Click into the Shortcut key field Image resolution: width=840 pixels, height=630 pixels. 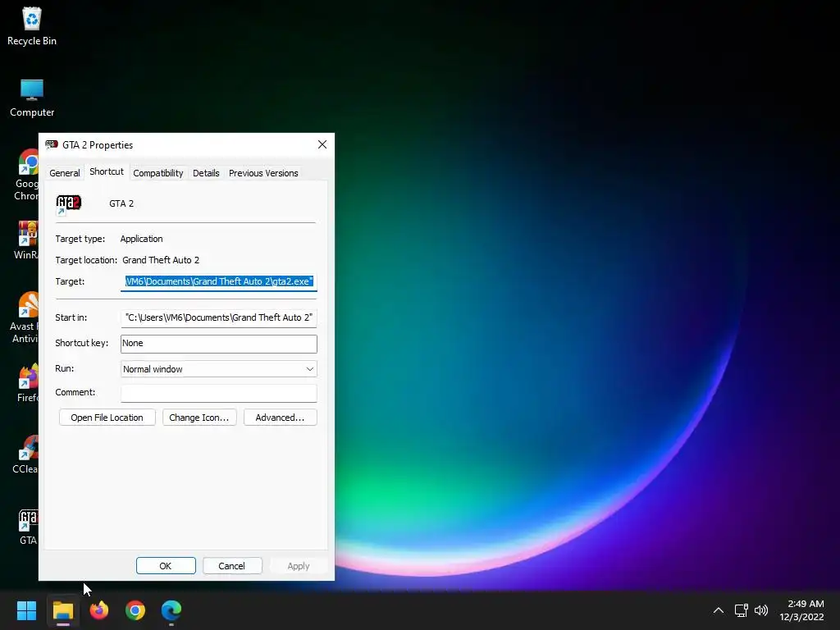218,344
